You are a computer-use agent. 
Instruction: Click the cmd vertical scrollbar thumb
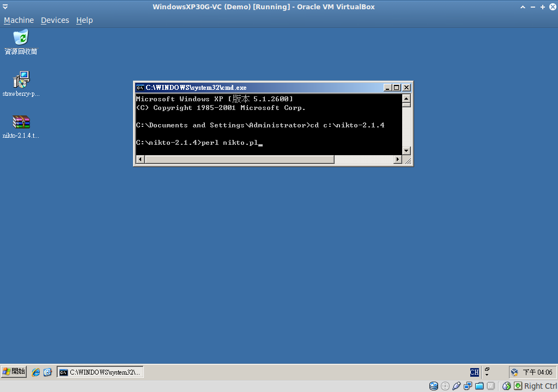tap(406, 105)
